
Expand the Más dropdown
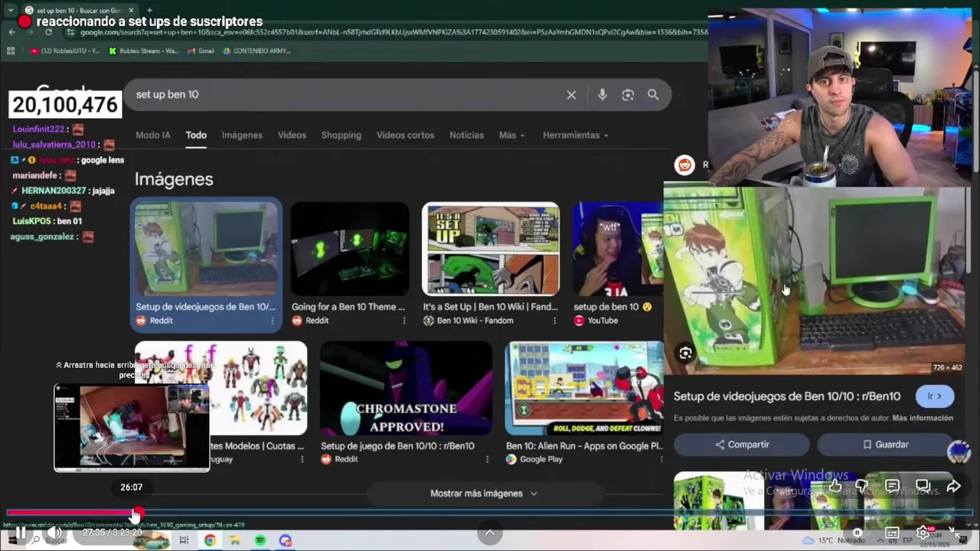point(511,135)
